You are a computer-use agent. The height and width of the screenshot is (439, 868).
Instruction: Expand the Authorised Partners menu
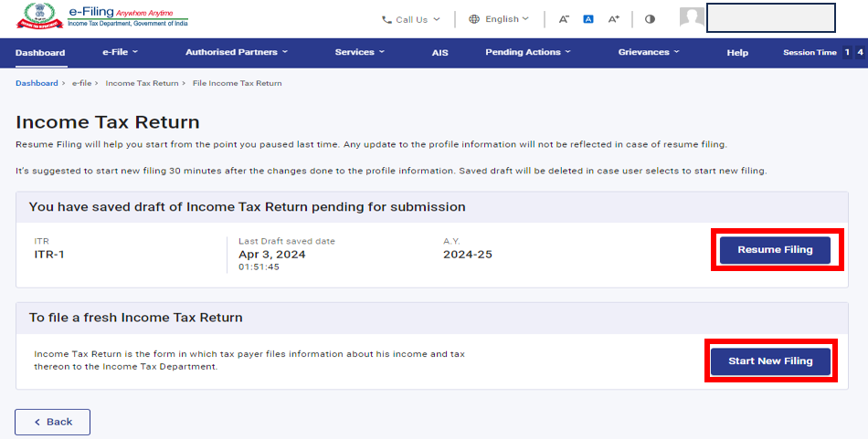click(236, 53)
